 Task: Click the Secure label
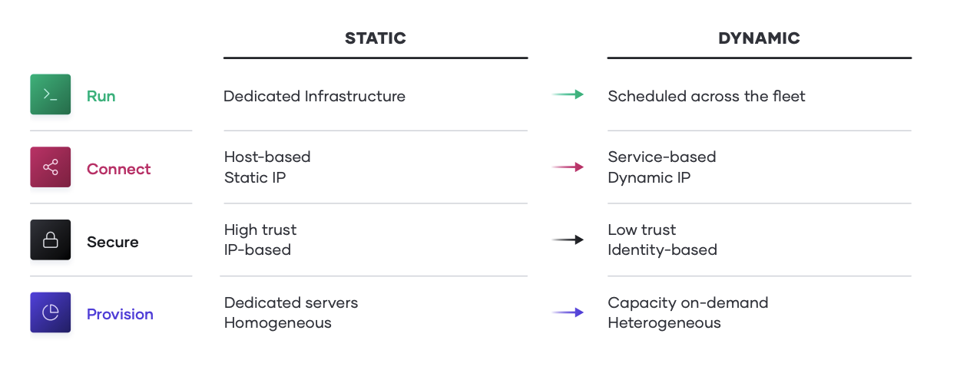tap(112, 242)
